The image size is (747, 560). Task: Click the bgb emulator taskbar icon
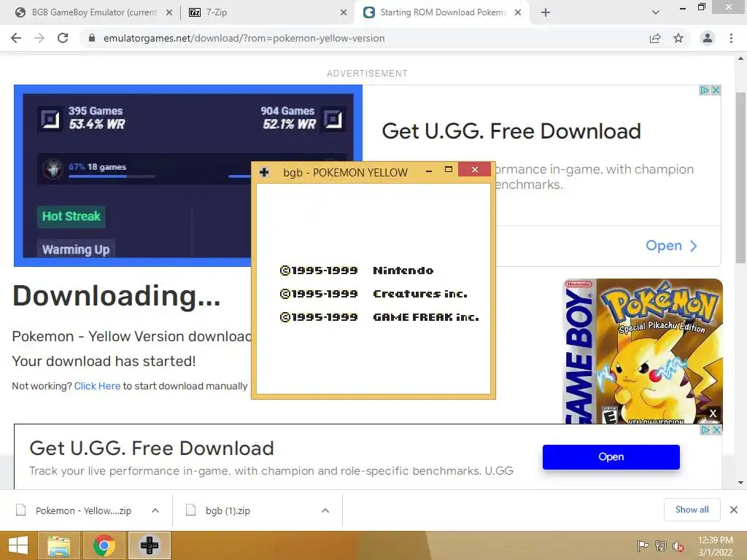coord(150,545)
